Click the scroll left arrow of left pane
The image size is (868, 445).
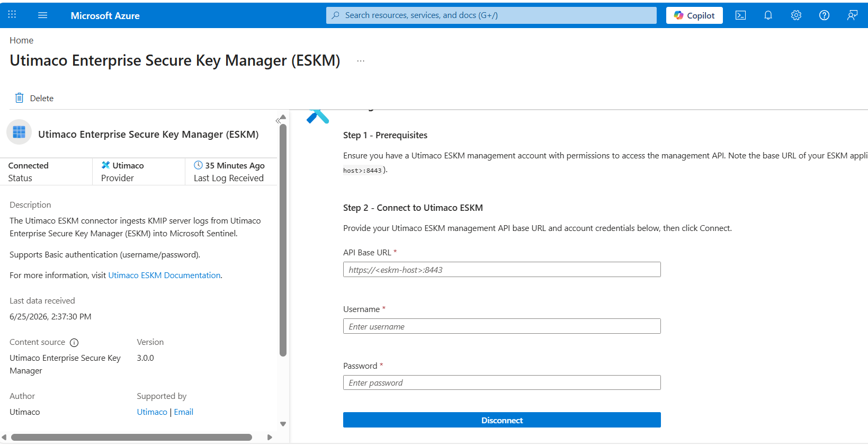click(4, 438)
